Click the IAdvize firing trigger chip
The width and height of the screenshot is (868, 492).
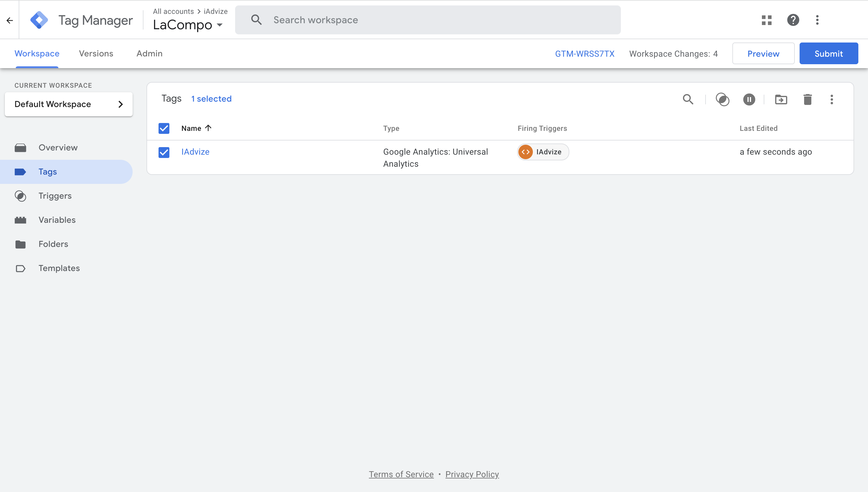point(542,152)
